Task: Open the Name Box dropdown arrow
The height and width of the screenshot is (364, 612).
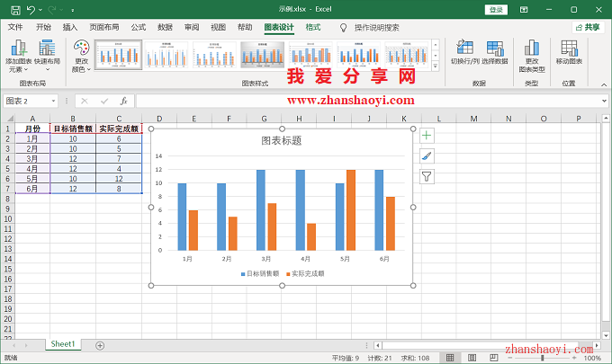Action: coord(53,102)
